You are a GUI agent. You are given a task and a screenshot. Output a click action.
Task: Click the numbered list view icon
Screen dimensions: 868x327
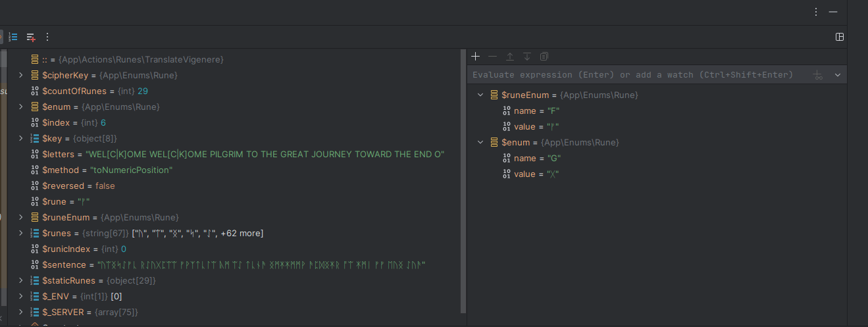pos(13,37)
